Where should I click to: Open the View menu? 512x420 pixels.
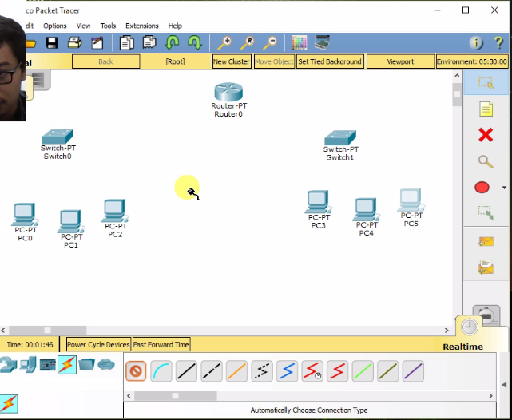(83, 26)
